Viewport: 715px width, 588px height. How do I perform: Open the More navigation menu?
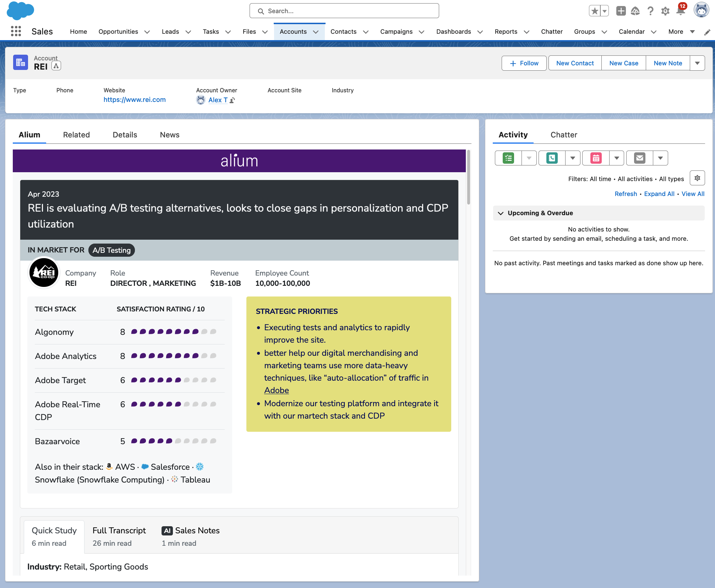point(681,32)
